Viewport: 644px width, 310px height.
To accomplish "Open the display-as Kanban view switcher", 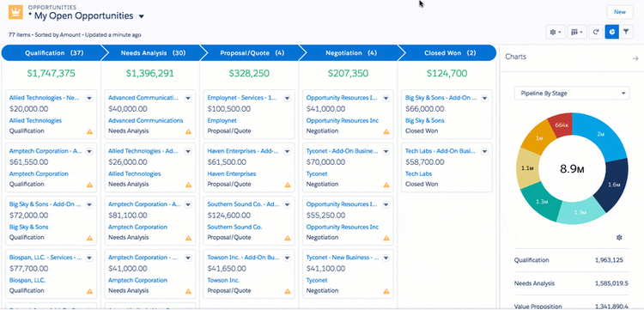I will (577, 32).
